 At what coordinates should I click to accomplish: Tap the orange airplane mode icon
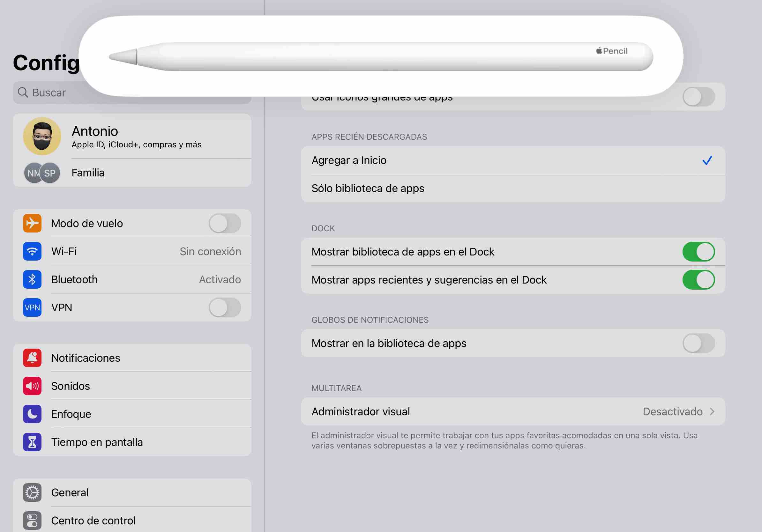click(x=32, y=223)
